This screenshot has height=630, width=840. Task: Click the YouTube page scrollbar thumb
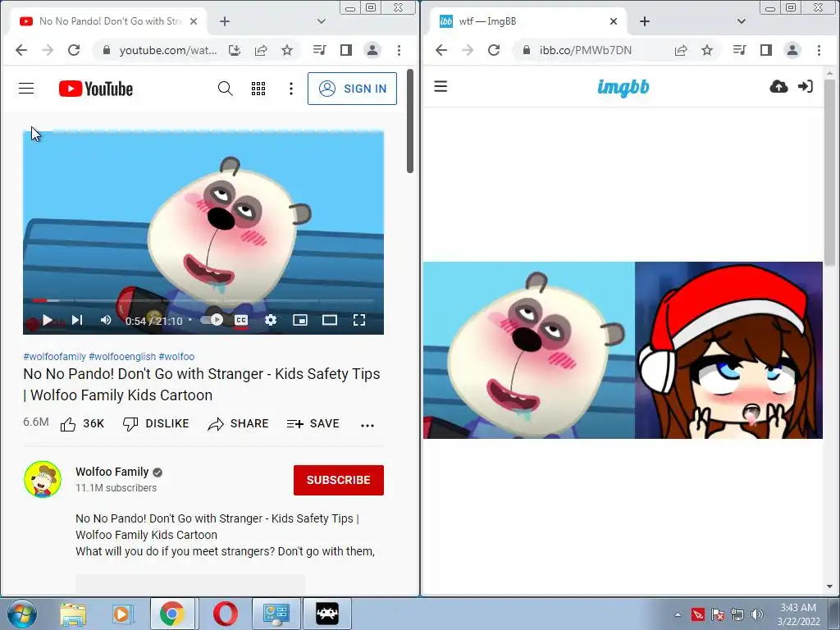pyautogui.click(x=410, y=121)
